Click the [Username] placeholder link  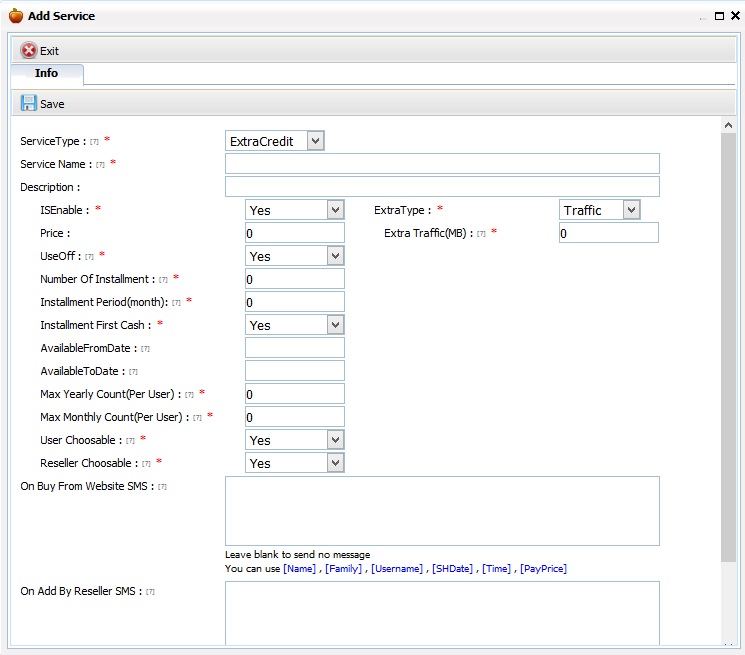tap(397, 569)
